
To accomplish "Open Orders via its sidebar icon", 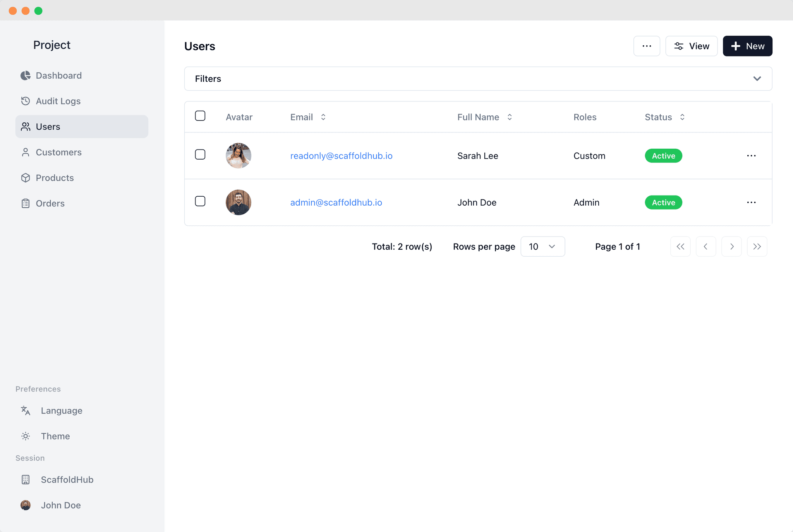I will (x=26, y=203).
